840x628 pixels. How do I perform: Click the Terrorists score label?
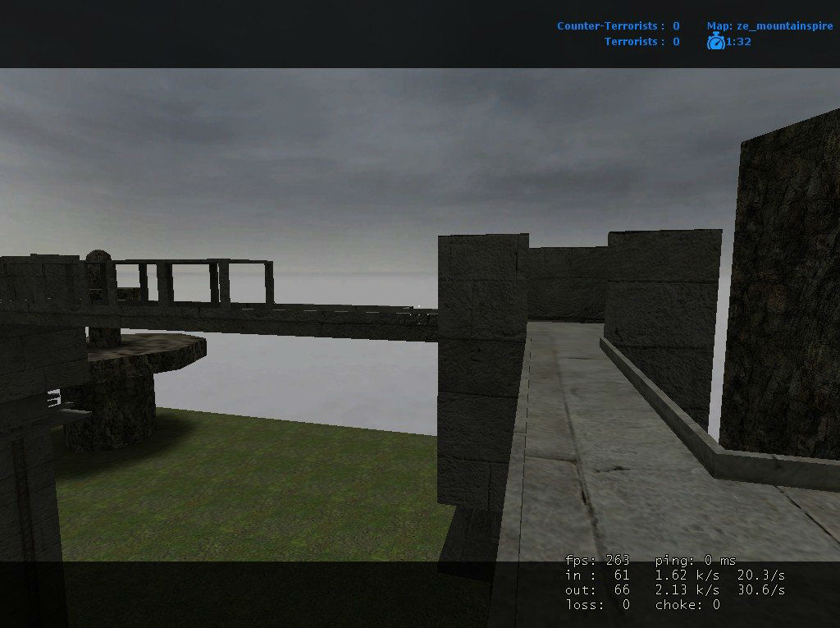(x=641, y=41)
